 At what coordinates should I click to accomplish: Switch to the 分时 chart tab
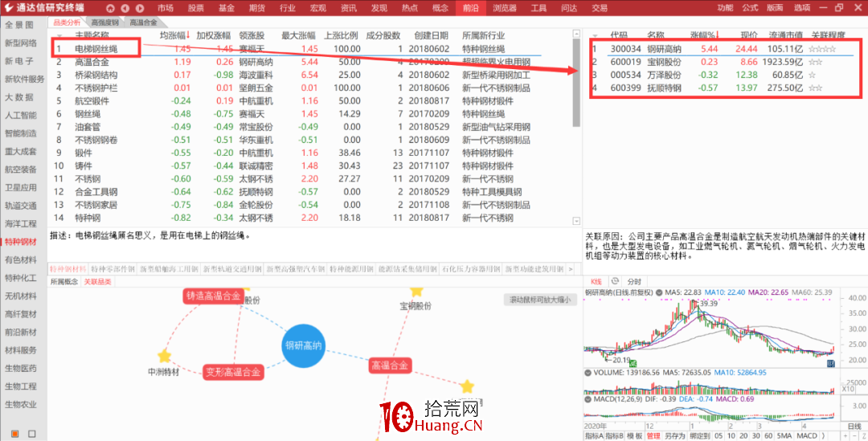(x=634, y=281)
